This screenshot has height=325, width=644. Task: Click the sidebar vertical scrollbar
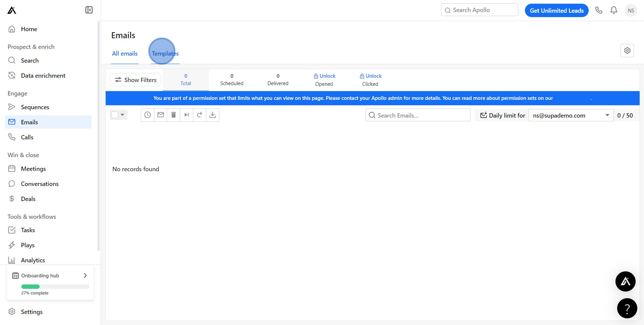click(99, 136)
